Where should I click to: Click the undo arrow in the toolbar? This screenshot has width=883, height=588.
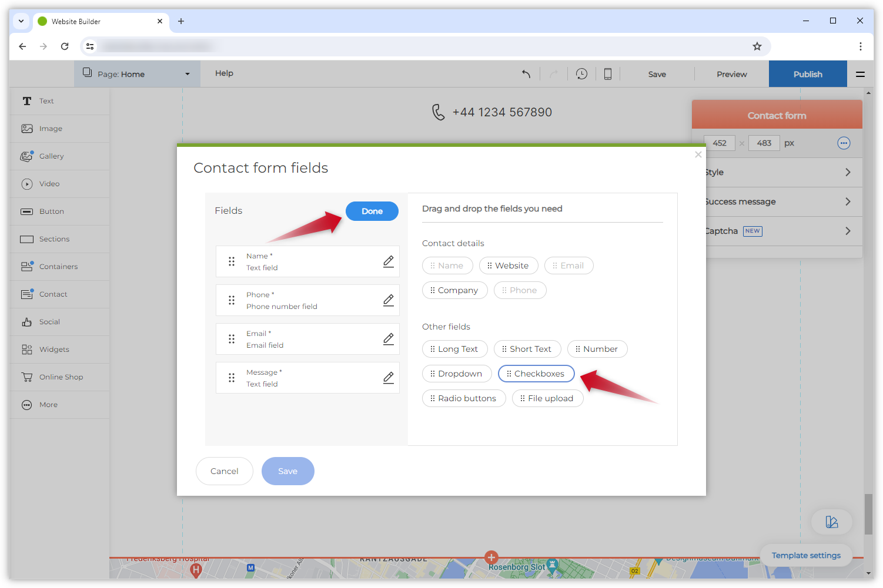pos(526,73)
